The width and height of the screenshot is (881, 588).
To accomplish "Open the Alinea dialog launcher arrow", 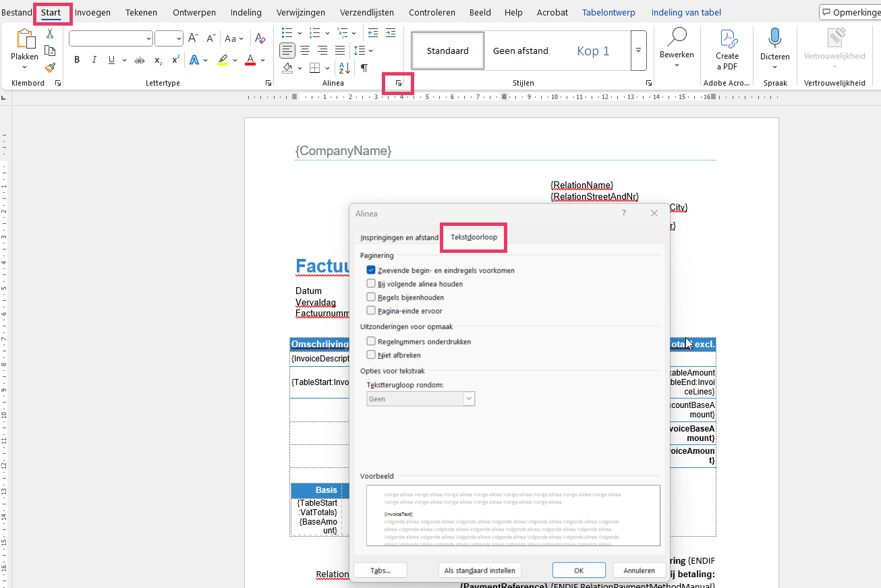I will pos(399,83).
